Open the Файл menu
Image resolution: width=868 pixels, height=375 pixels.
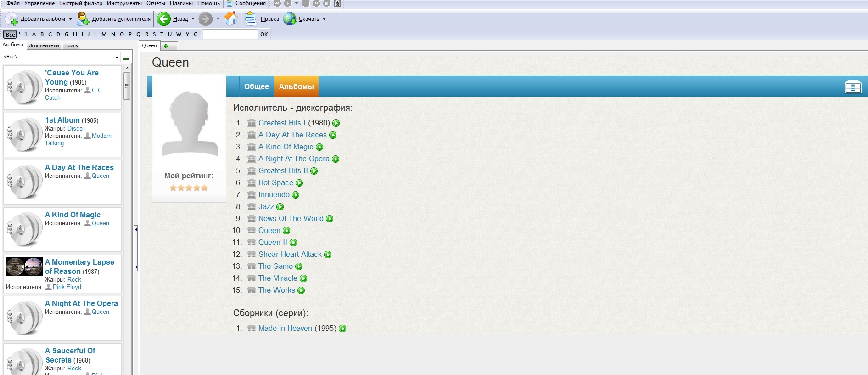pyautogui.click(x=13, y=3)
